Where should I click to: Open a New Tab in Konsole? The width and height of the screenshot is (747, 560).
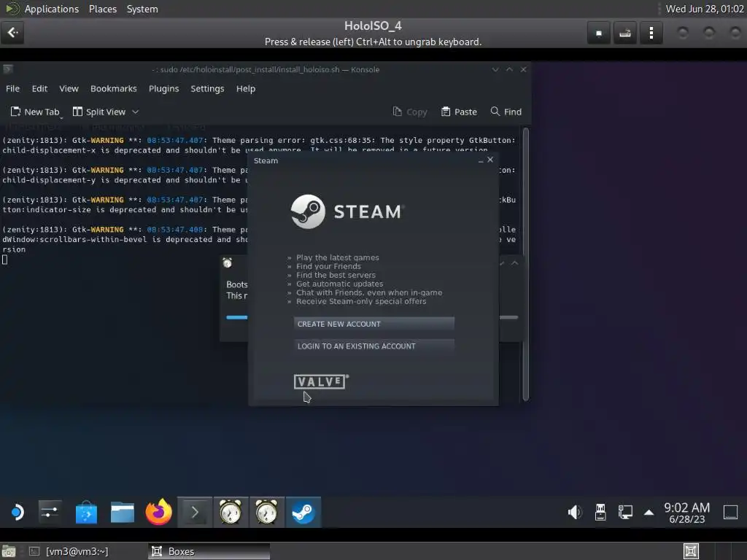click(x=35, y=112)
